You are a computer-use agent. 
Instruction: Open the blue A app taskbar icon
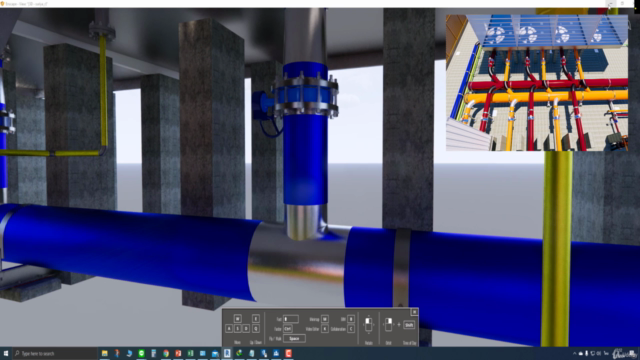point(276,353)
